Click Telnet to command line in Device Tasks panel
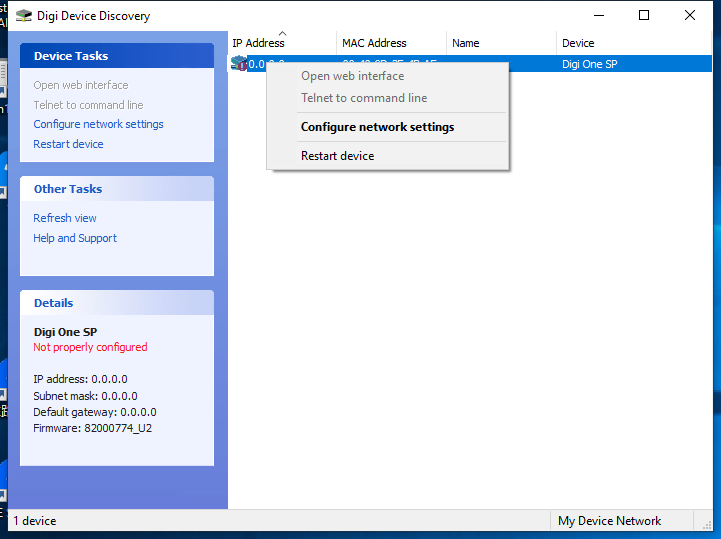721x539 pixels. point(88,105)
